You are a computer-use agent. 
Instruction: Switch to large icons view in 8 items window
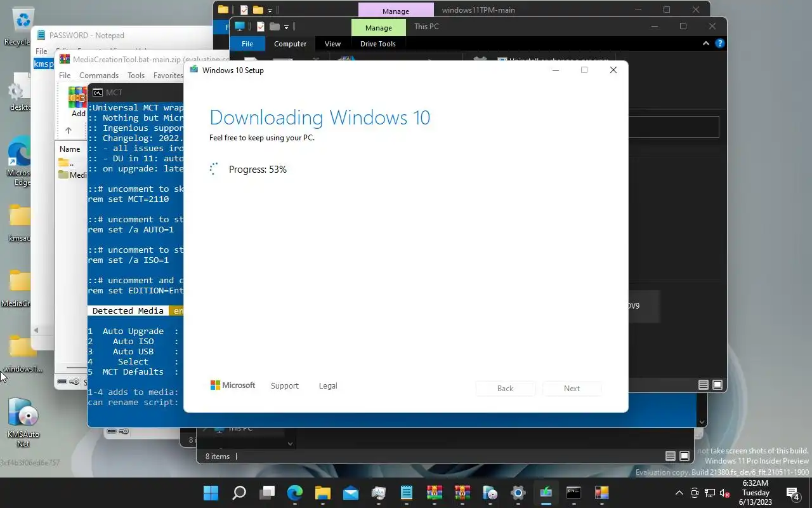point(684,456)
